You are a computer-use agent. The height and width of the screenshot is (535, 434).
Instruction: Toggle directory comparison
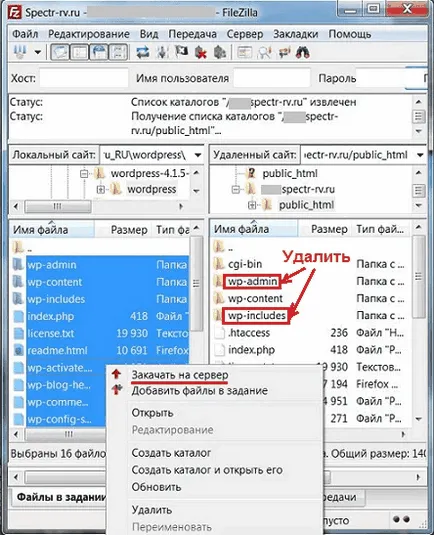(264, 53)
